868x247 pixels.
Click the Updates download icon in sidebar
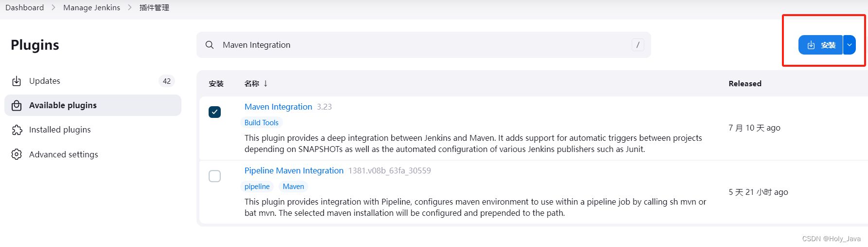pos(17,81)
